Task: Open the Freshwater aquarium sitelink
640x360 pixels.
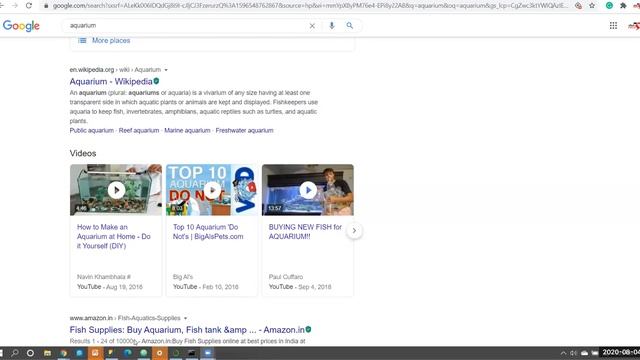Action: point(244,131)
